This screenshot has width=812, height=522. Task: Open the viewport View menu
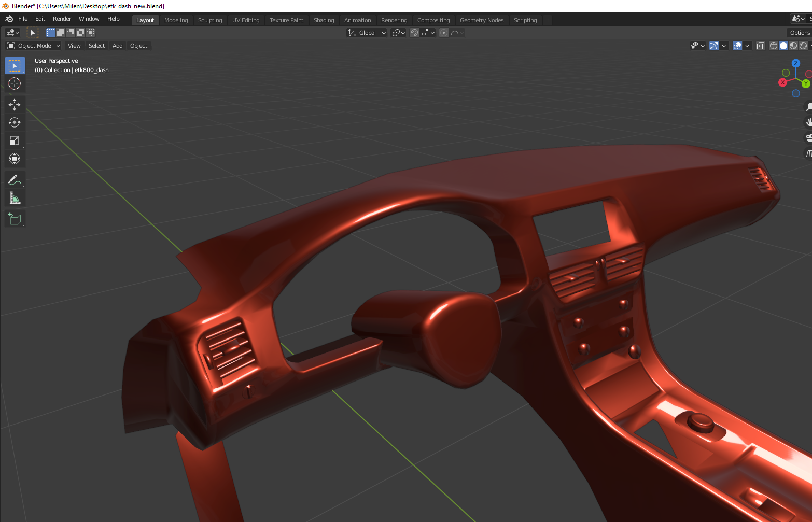point(74,46)
